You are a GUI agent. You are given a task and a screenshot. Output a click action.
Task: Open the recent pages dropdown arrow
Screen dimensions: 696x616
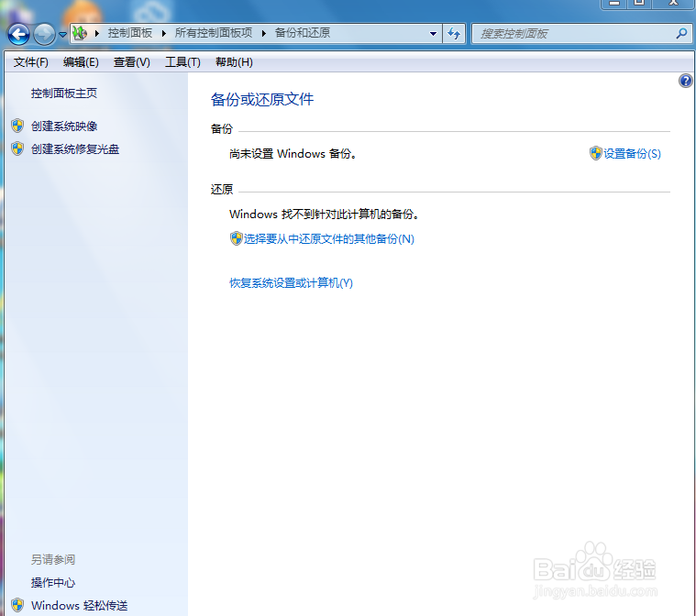(x=62, y=35)
